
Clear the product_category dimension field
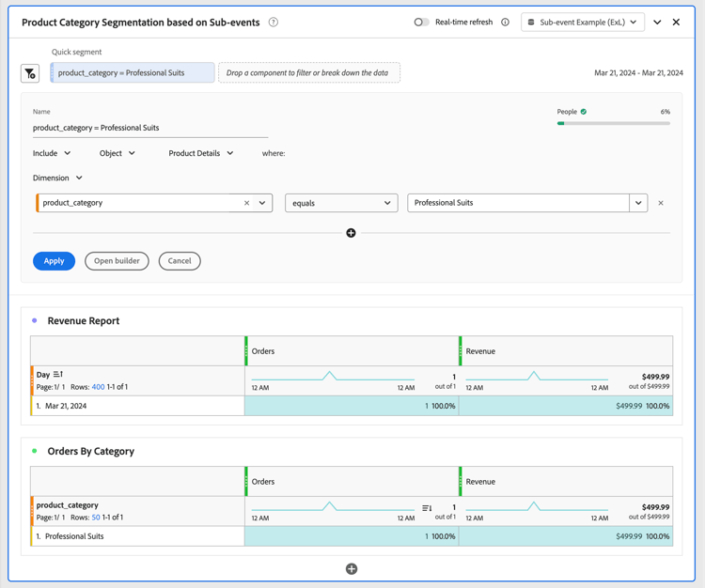[246, 203]
